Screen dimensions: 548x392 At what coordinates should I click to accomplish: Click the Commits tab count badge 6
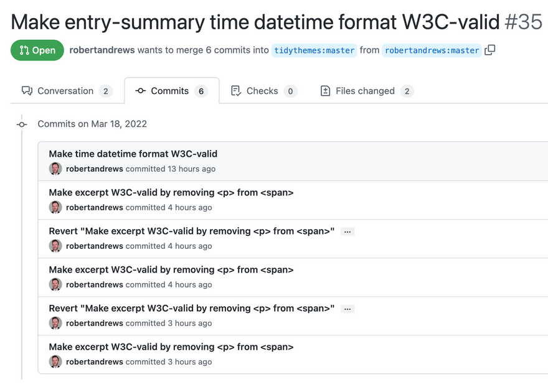pyautogui.click(x=201, y=91)
